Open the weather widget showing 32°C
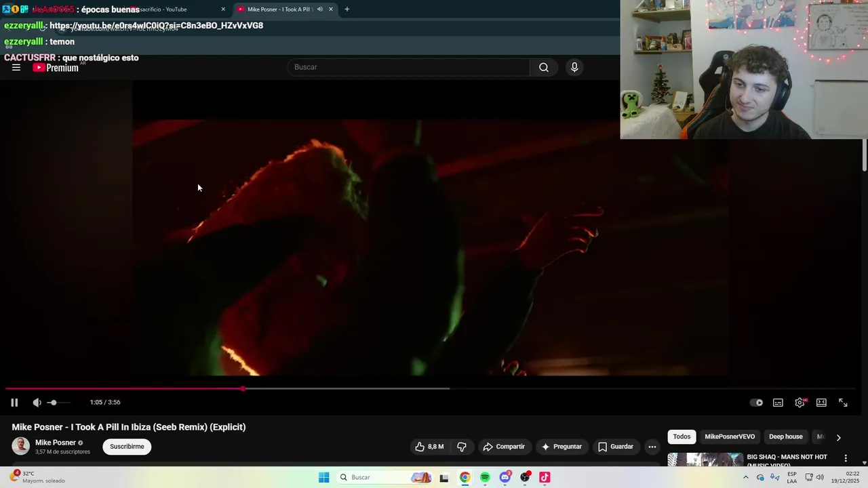This screenshot has width=868, height=488. pos(37,477)
